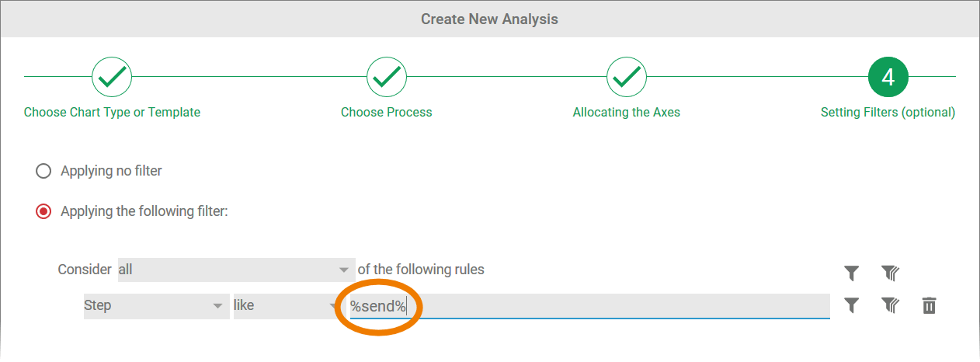Click the 'Allocating the Axes' step label

tap(627, 113)
